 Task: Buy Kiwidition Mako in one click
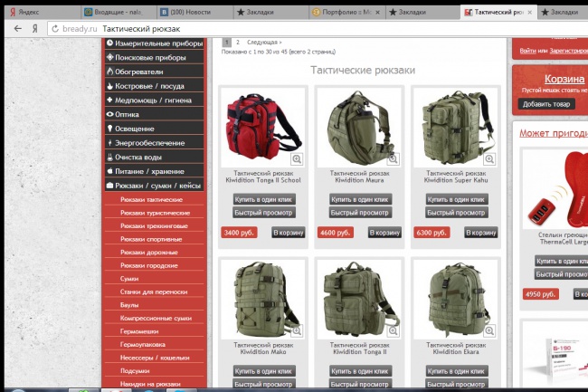click(x=263, y=371)
